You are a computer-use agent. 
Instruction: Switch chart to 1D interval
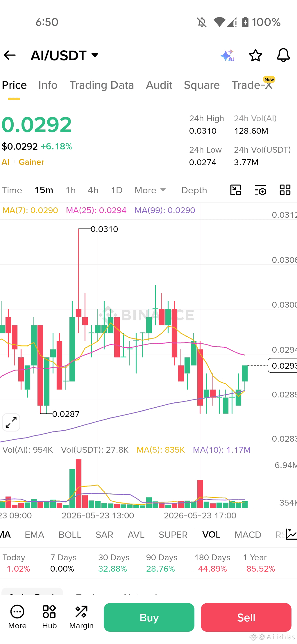tap(117, 190)
